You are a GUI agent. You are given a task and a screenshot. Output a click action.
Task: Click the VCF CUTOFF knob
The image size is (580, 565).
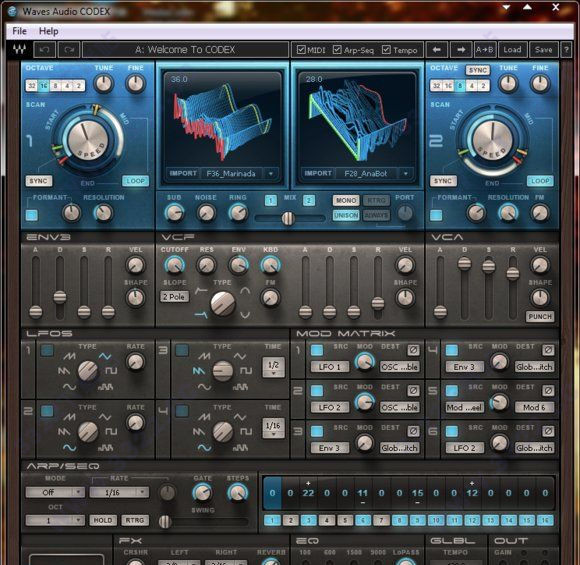click(x=174, y=265)
